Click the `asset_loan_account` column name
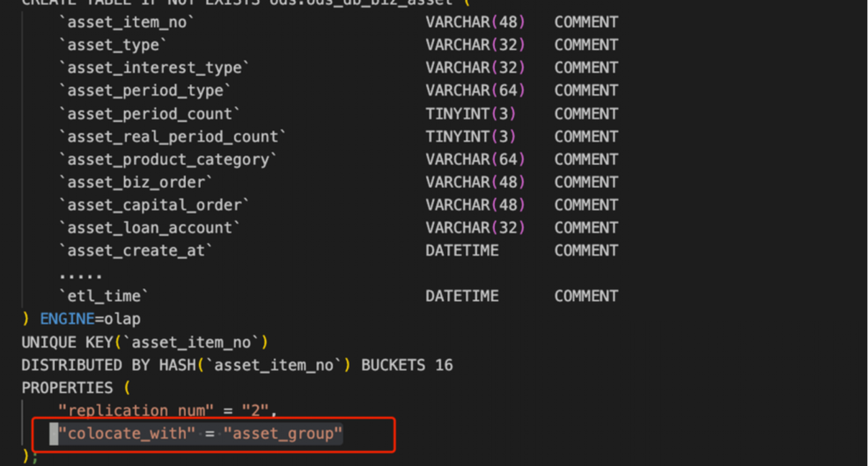The image size is (868, 466). [x=149, y=227]
